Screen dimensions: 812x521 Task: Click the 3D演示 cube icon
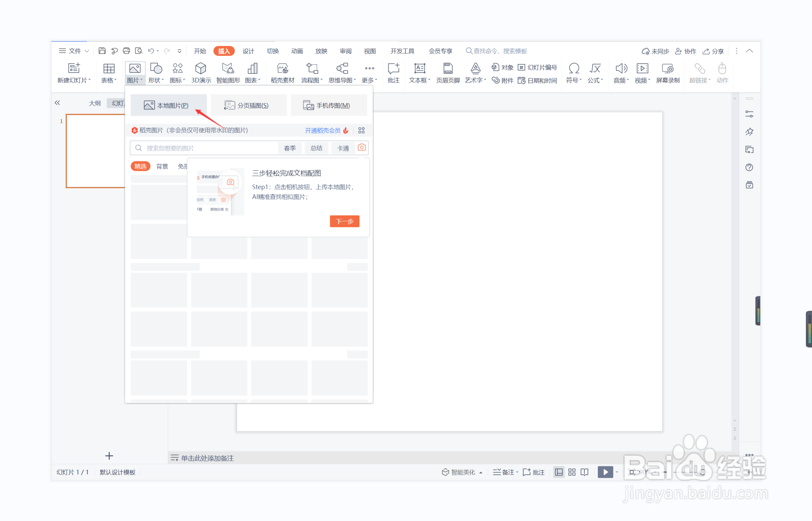point(201,69)
